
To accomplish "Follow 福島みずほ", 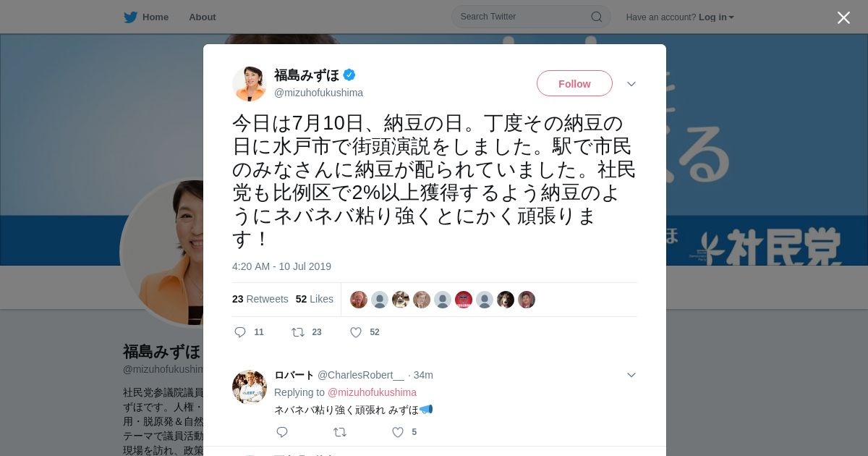I will tap(574, 83).
